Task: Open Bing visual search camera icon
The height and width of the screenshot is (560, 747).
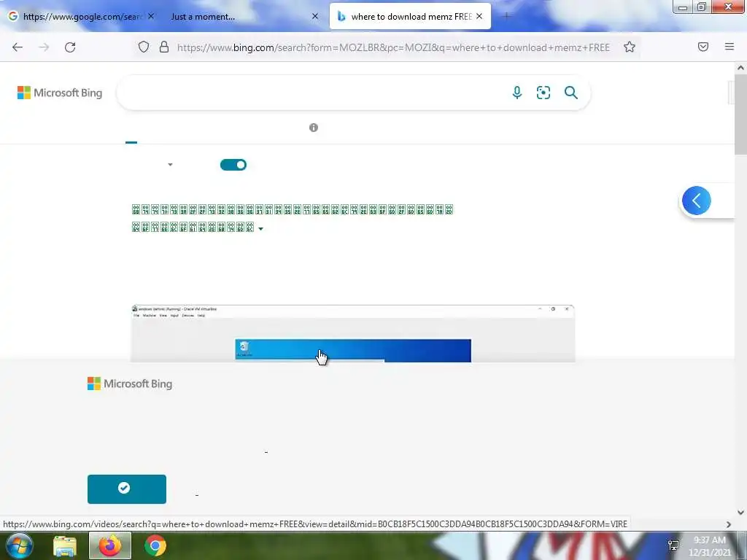Action: coord(543,93)
